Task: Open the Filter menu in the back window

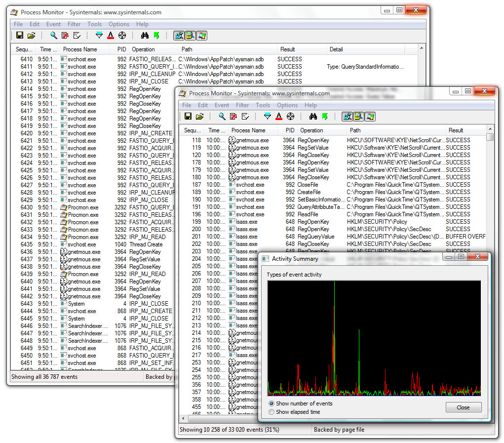Action: tap(74, 24)
